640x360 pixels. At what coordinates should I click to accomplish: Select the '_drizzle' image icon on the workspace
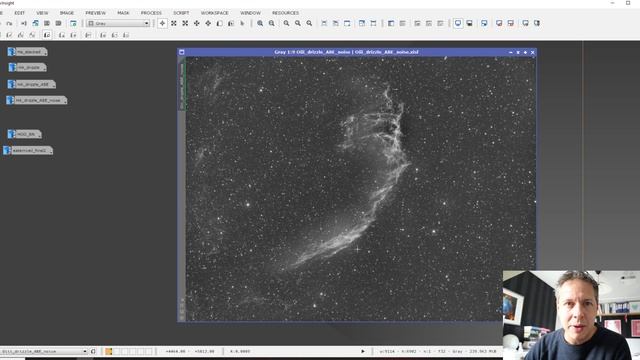click(27, 67)
